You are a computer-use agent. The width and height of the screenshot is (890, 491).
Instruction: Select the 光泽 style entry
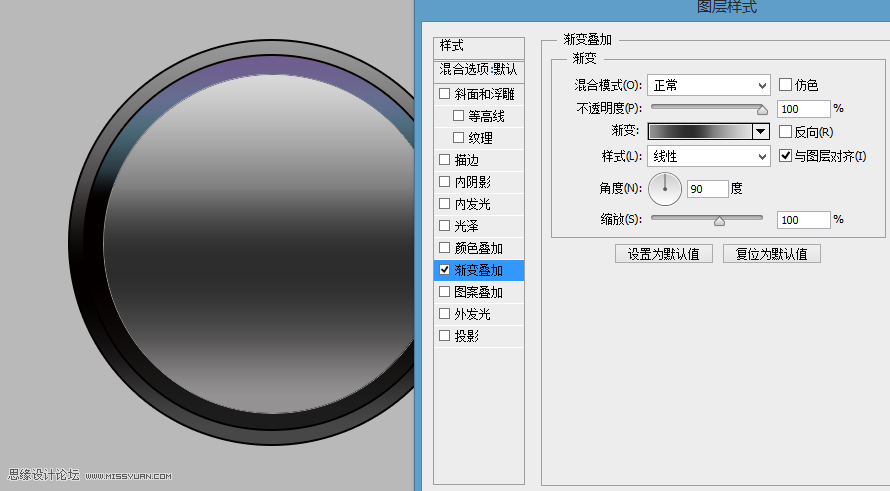coord(467,226)
